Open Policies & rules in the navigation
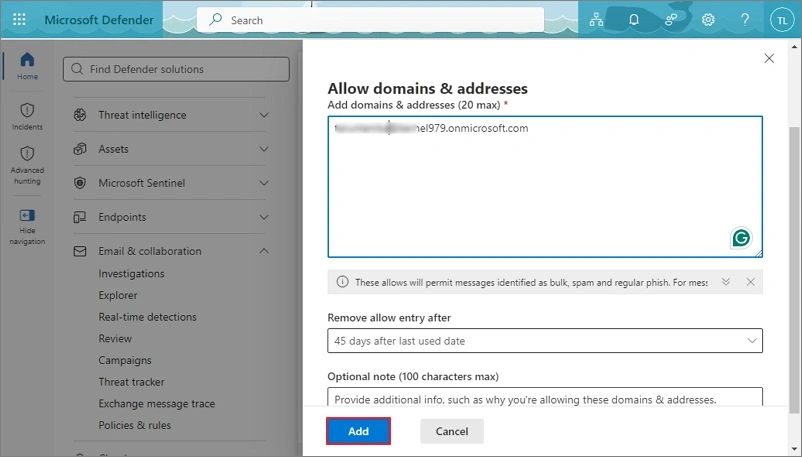802x457 pixels. click(135, 425)
